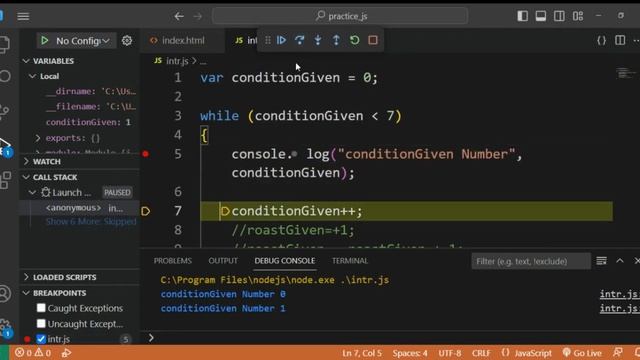Go back with the left arrow
The width and height of the screenshot is (640, 360).
179,16
